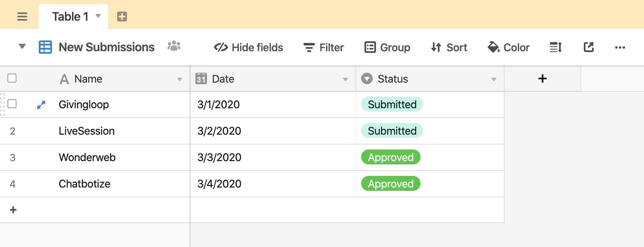Open the Status column dropdown arrow

[x=494, y=79]
